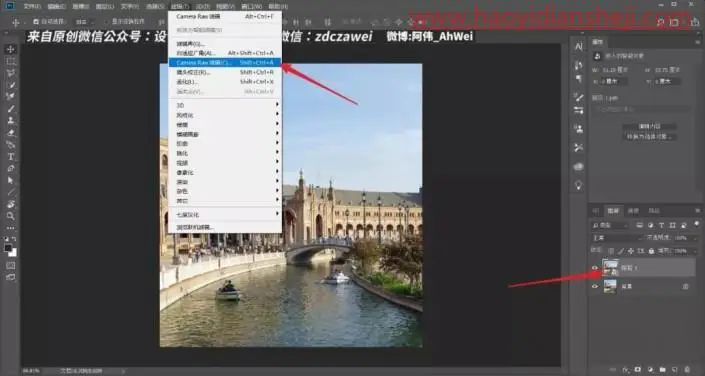The height and width of the screenshot is (376, 705).
Task: Open the 文件(F) menu
Action: tap(31, 6)
